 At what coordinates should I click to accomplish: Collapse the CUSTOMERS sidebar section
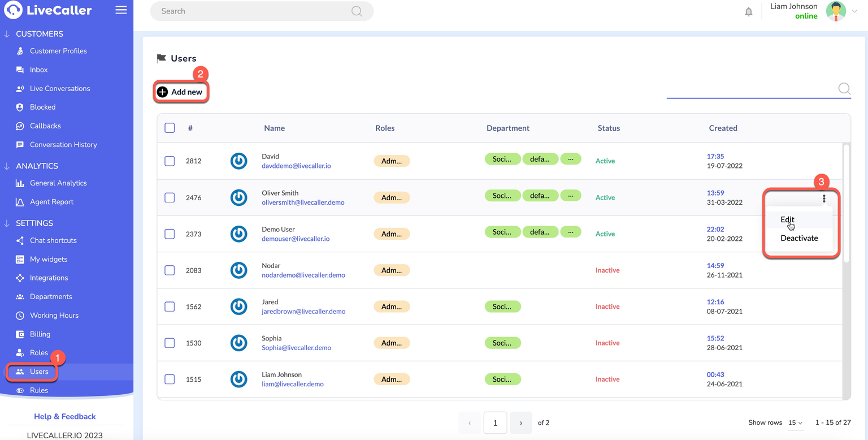coord(7,34)
